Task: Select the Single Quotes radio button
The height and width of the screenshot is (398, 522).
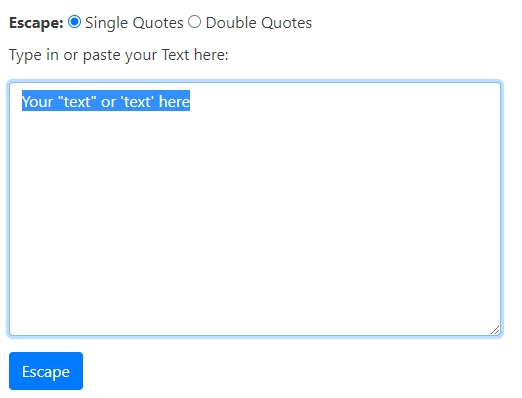Action: (x=74, y=22)
